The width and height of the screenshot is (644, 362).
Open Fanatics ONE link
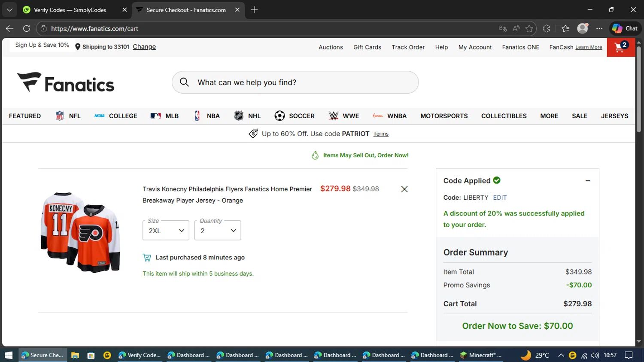click(x=520, y=47)
